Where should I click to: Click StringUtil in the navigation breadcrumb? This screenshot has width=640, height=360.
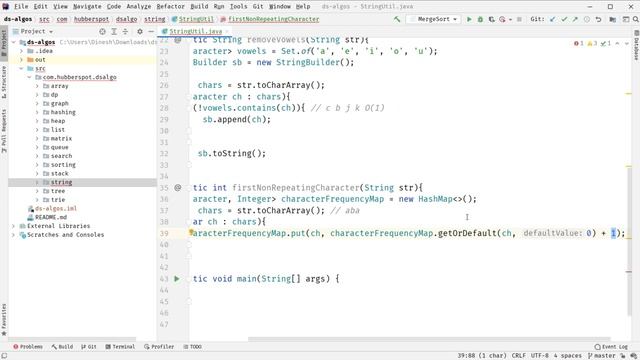[x=196, y=19]
